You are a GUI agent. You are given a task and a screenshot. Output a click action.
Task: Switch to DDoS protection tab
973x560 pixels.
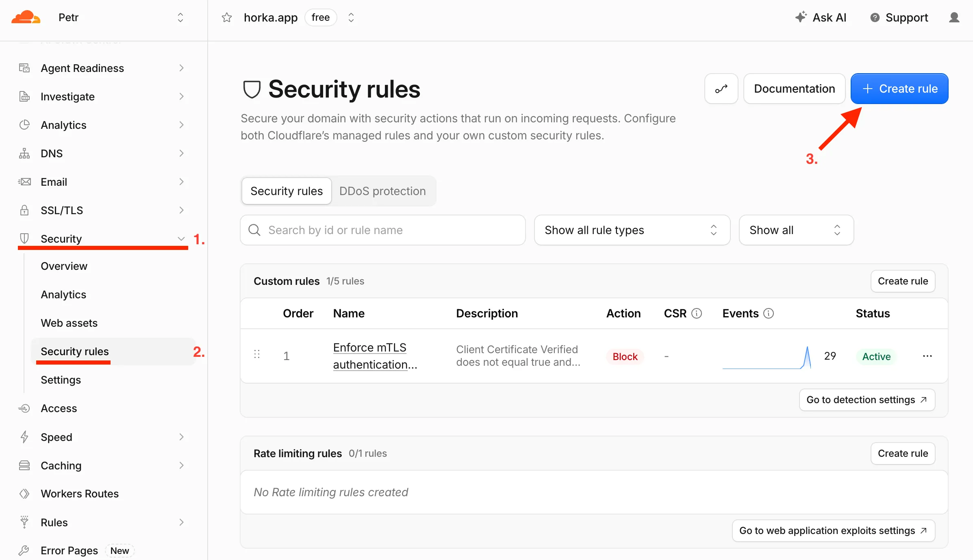coord(382,191)
